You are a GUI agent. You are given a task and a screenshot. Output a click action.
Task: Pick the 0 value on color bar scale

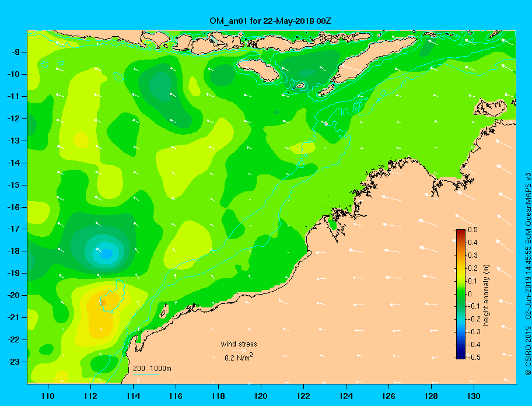pyautogui.click(x=470, y=294)
